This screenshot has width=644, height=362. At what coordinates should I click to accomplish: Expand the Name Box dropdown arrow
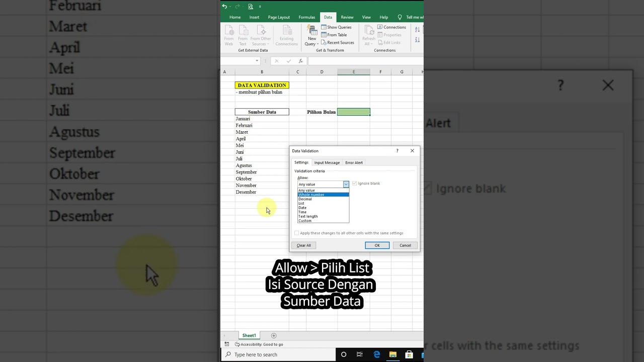(x=257, y=61)
